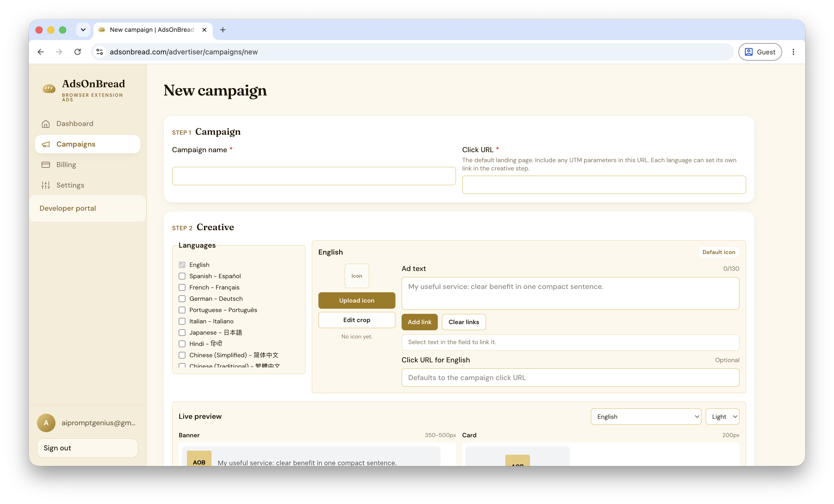
Task: Expand the tab search chevron
Action: [83, 30]
